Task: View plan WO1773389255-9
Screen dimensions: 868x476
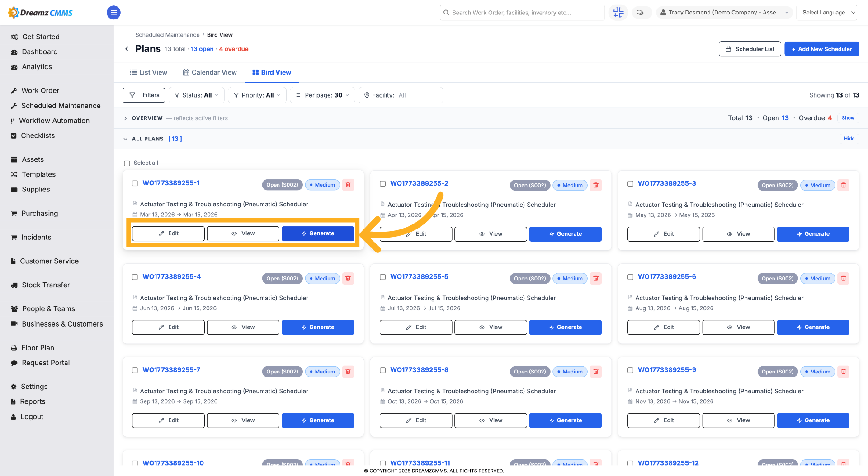Action: point(738,420)
